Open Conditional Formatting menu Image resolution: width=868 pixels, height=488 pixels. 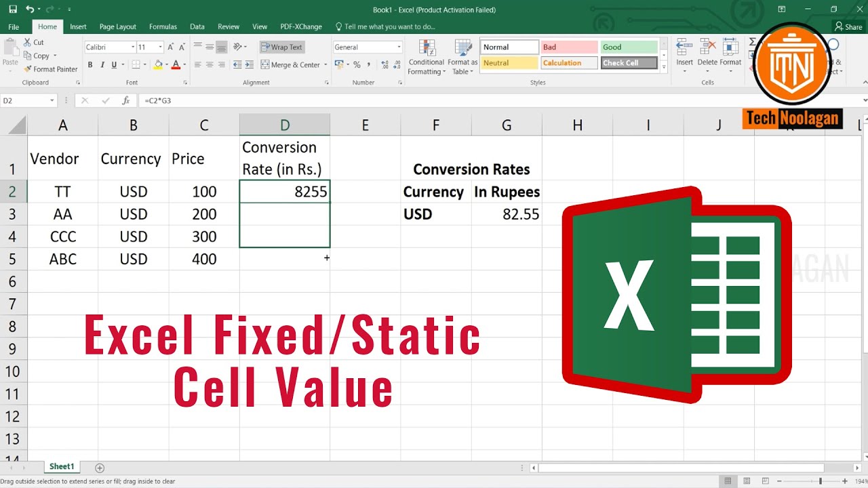tap(427, 57)
